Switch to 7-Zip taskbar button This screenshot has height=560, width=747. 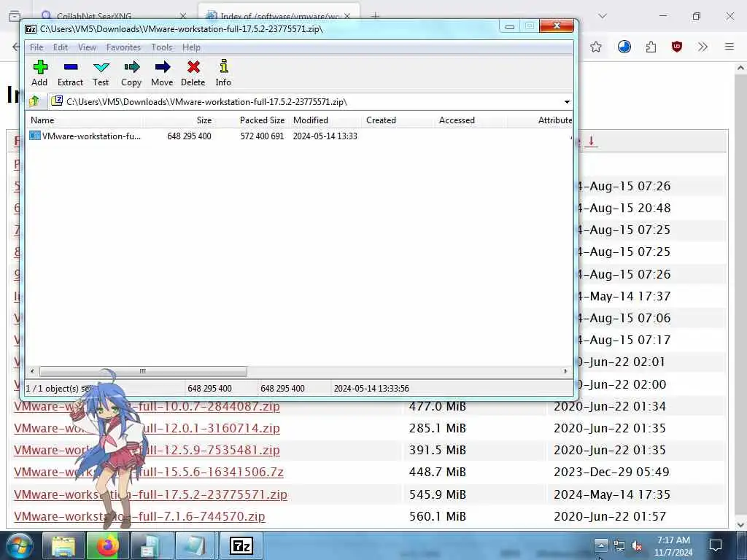[241, 545]
